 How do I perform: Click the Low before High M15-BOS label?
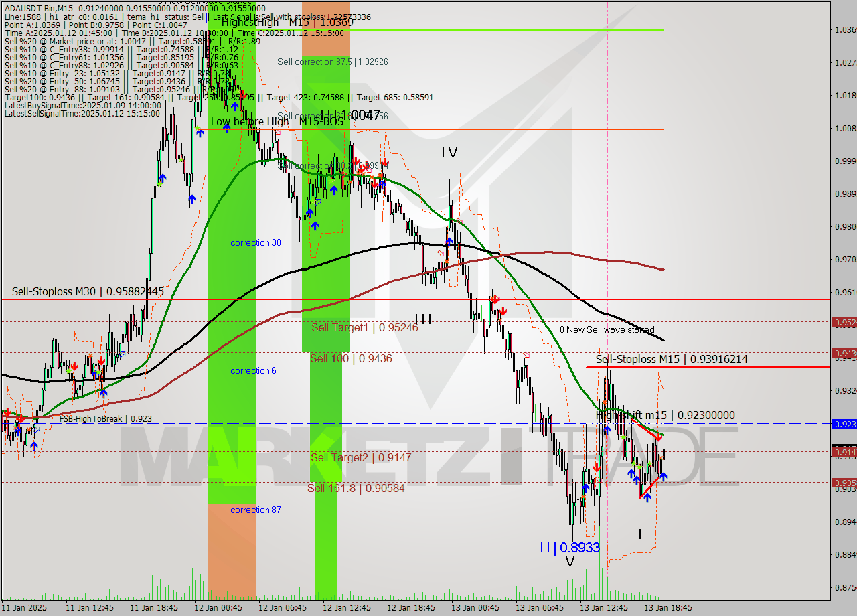coord(277,122)
